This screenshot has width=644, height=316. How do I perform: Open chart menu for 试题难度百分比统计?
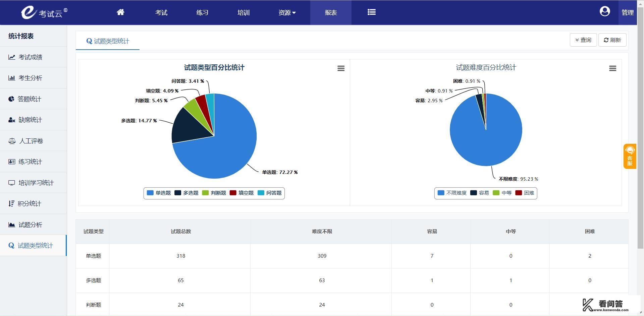(x=612, y=68)
